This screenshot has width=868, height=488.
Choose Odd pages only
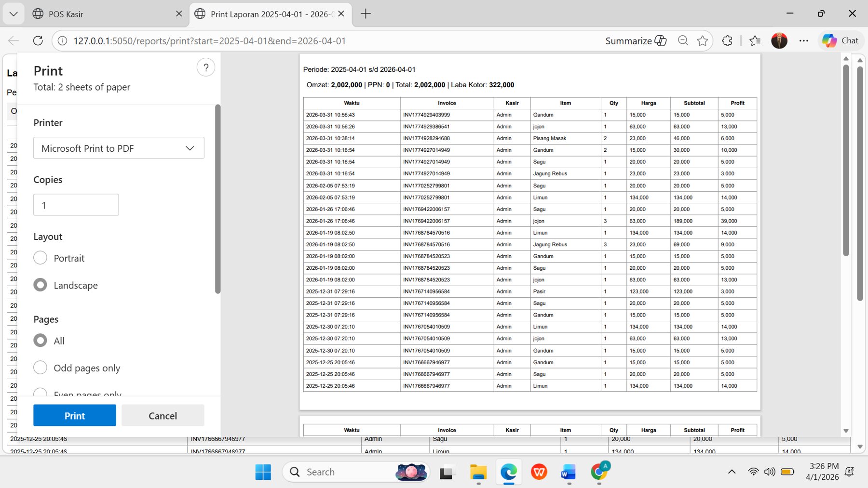[41, 367]
